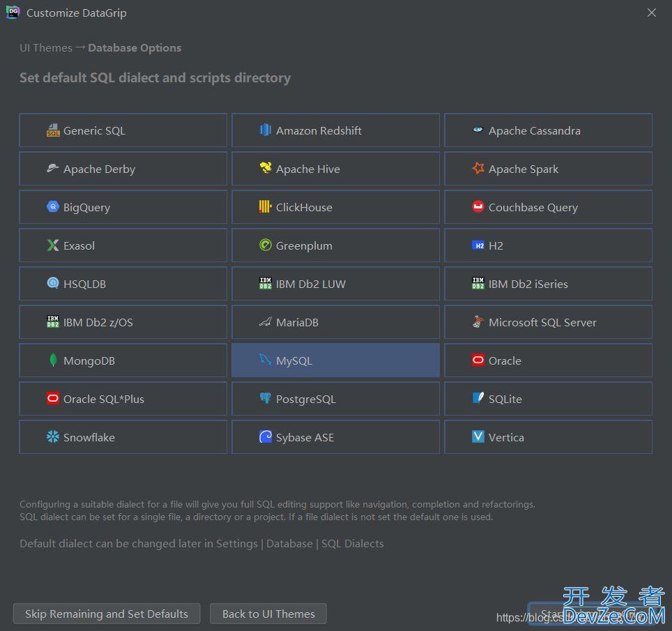This screenshot has width=672, height=631.
Task: Click the 'Default dialect can be changed later' note
Action: (202, 544)
